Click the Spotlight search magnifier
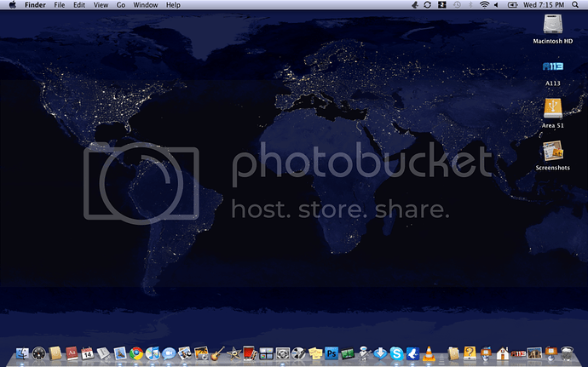This screenshot has height=367, width=588. (576, 5)
